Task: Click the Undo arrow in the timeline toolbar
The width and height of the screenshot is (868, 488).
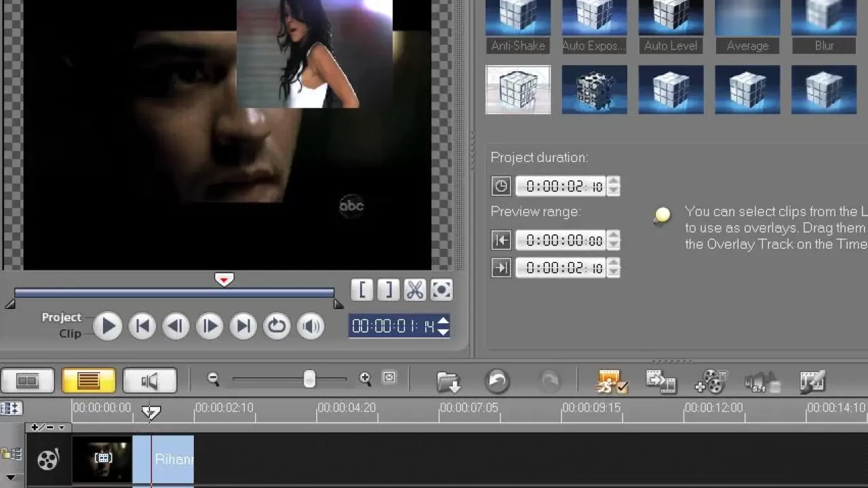Action: point(497,381)
